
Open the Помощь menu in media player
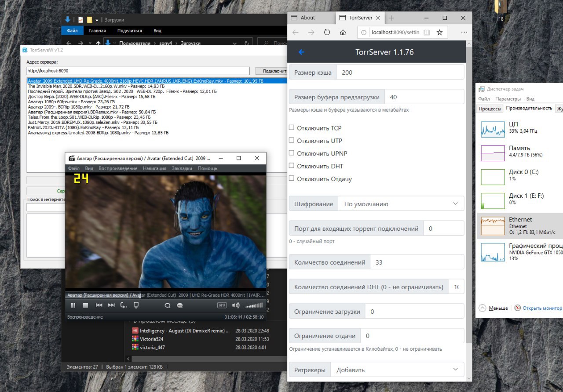pos(207,168)
